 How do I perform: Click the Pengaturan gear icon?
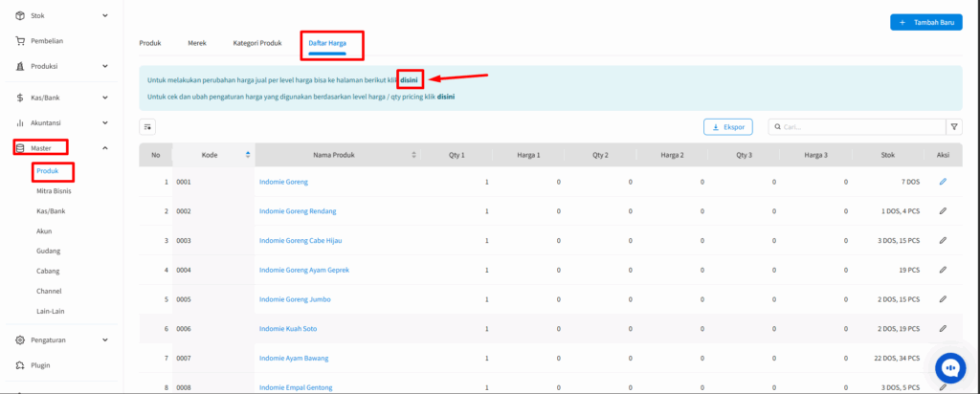pyautogui.click(x=20, y=340)
